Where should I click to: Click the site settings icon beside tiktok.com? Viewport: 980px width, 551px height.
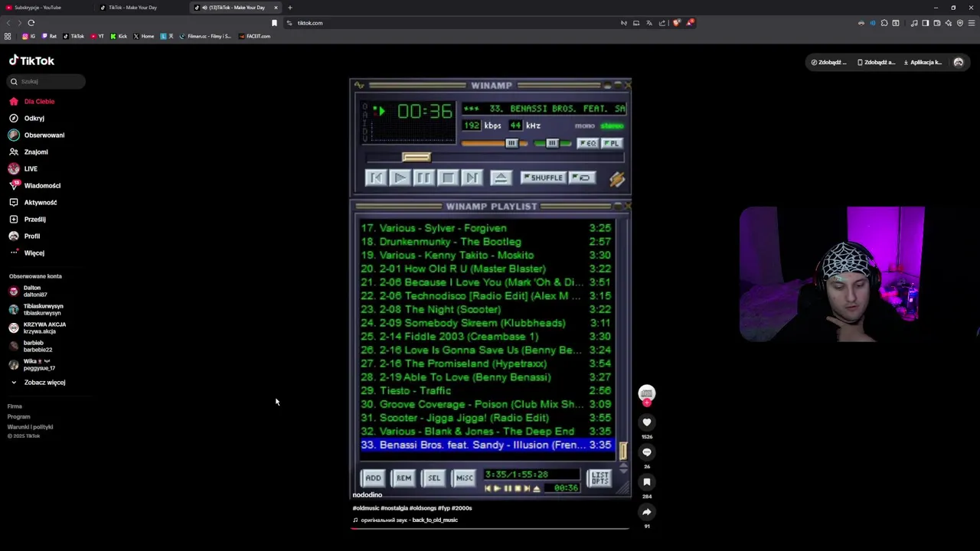pos(289,23)
